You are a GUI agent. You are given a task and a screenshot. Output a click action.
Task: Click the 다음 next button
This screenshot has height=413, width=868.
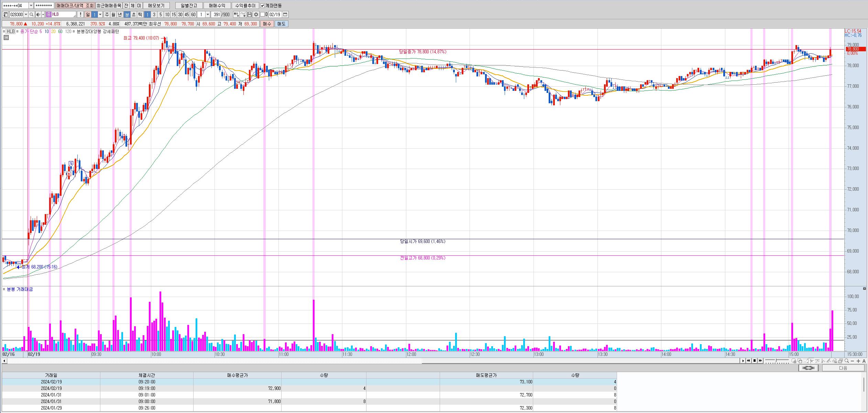click(x=843, y=368)
